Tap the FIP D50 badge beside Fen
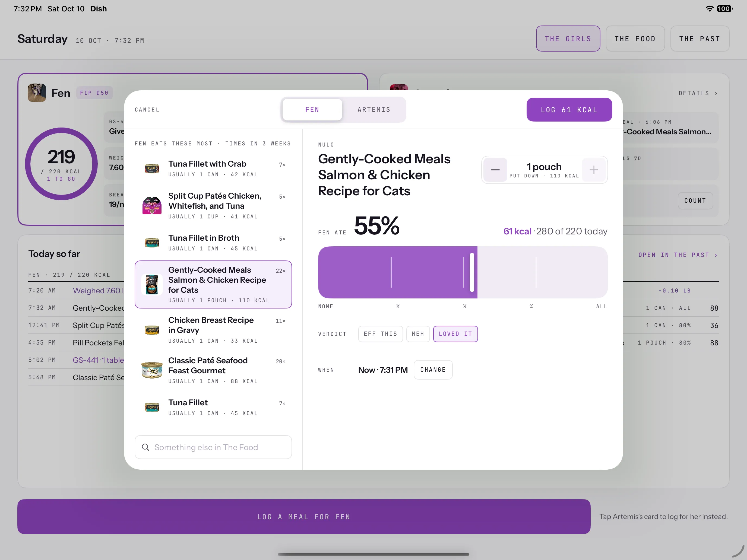 pos(94,93)
